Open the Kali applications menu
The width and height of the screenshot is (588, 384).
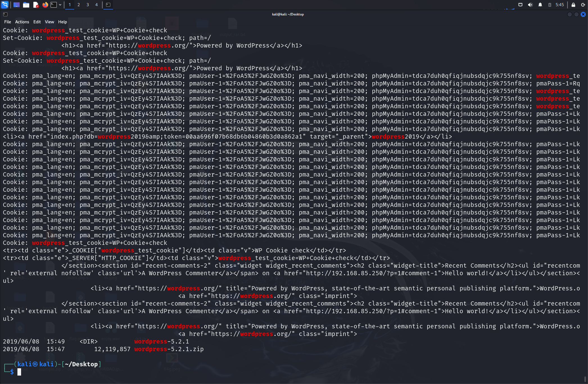5,4
